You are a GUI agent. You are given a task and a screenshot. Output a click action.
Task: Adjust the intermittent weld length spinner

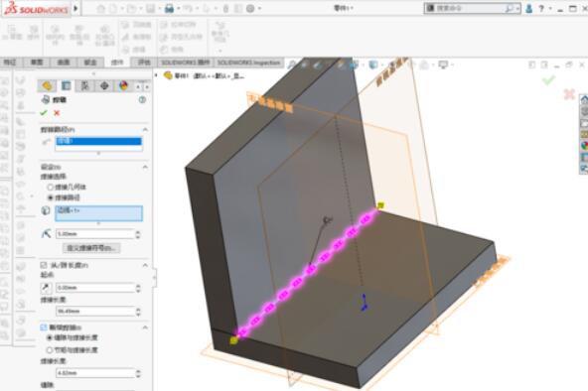[x=138, y=373]
